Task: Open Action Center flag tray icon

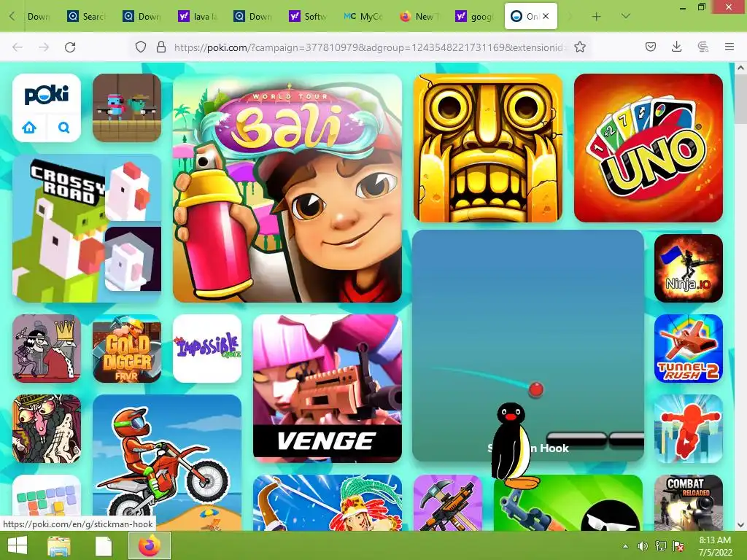Action: coord(678,546)
